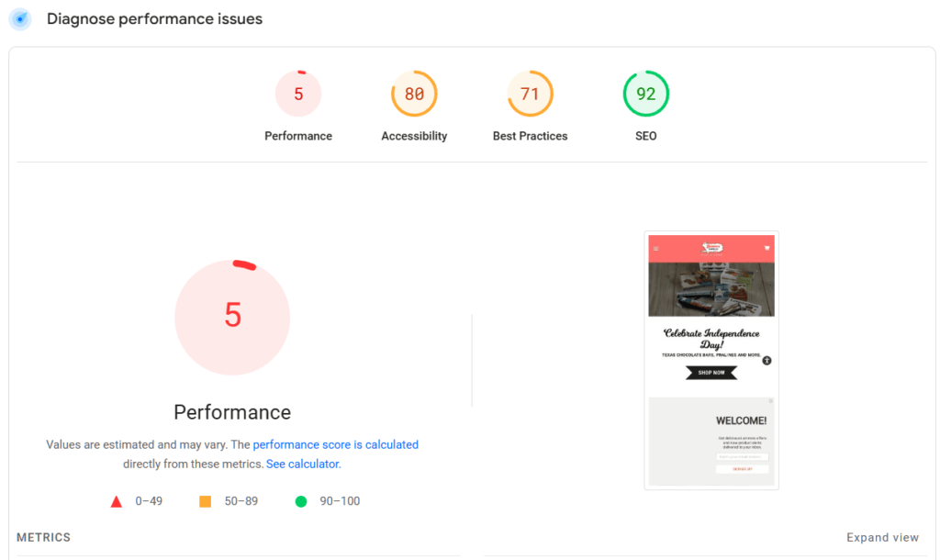Click the orange square 50-89 legend marker
Screen dimensions: 940x560
click(207, 501)
